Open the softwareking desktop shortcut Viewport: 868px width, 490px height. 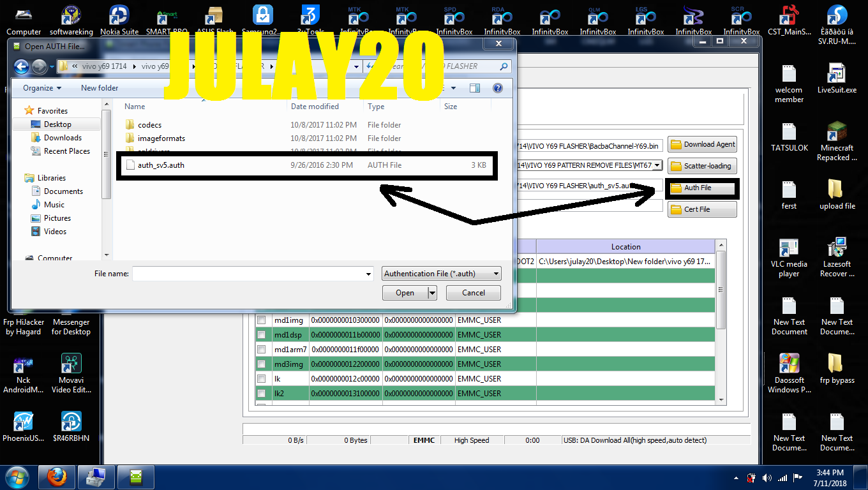(x=71, y=19)
